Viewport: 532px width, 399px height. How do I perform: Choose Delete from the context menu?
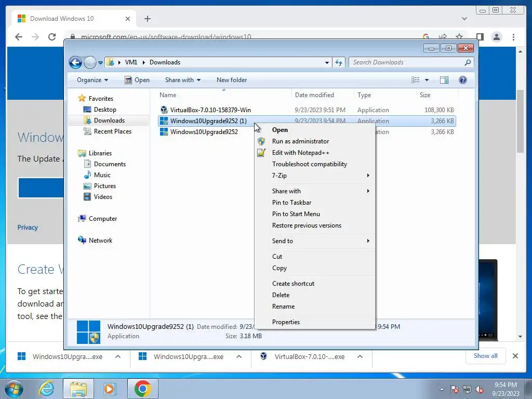pyautogui.click(x=315, y=295)
